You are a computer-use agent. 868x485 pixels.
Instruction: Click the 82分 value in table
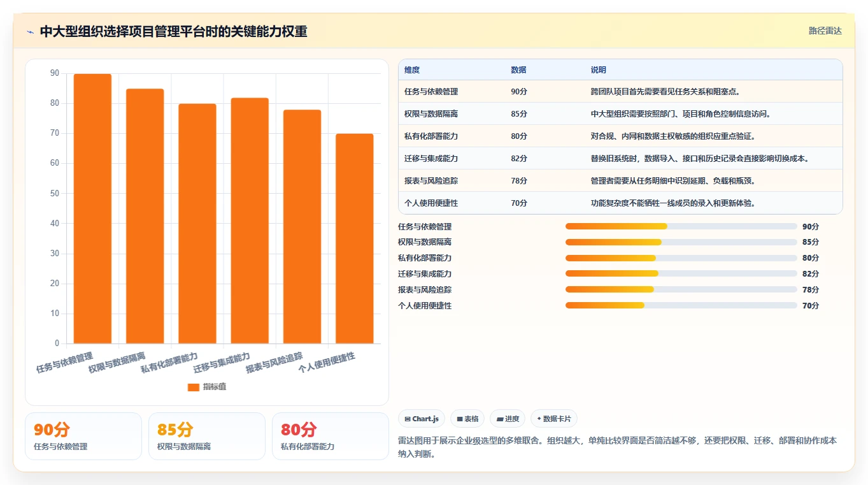click(519, 159)
